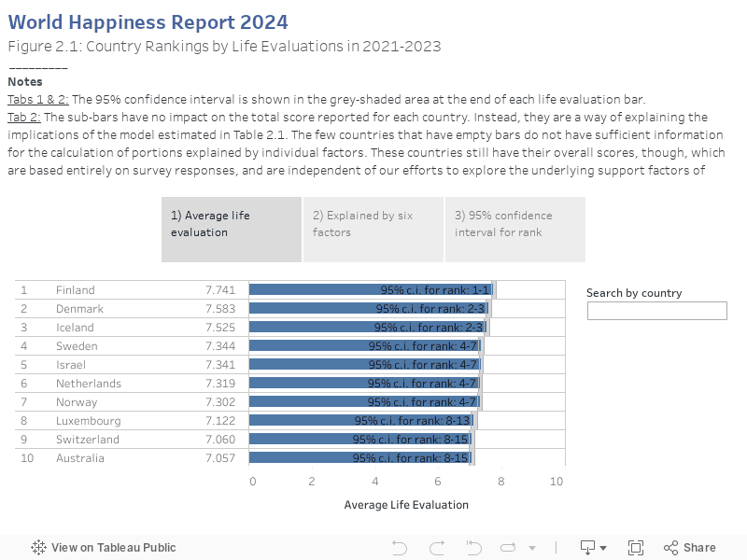This screenshot has width=747, height=560.
Task: Click the Redo icon in the toolbar
Action: click(x=430, y=548)
